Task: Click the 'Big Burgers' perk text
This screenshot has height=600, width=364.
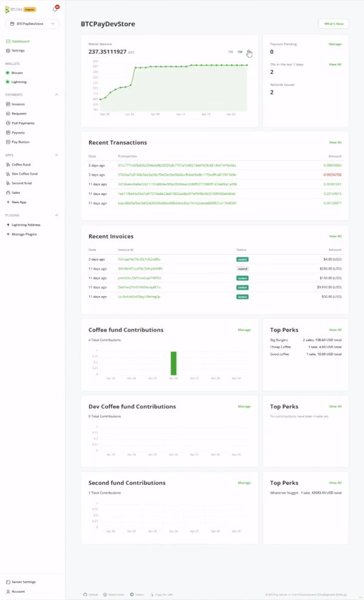Action: pyautogui.click(x=279, y=340)
